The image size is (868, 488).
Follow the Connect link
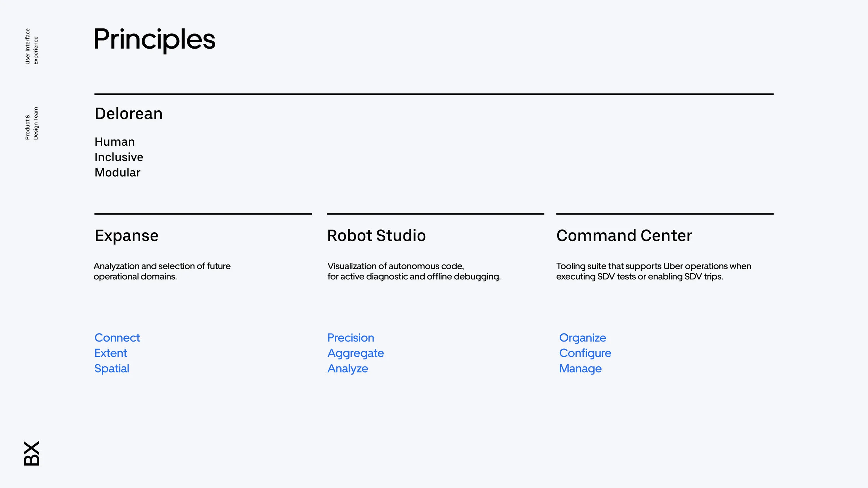click(x=117, y=338)
